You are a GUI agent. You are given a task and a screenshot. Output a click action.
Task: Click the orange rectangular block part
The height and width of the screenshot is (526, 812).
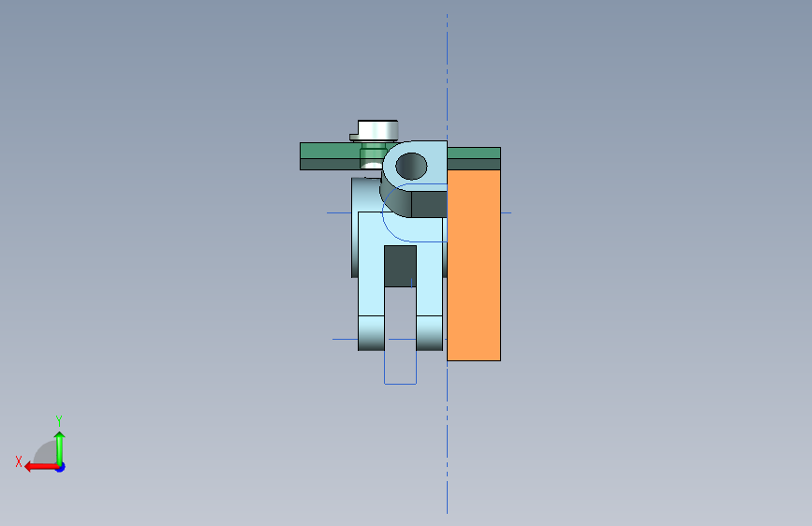click(x=474, y=265)
